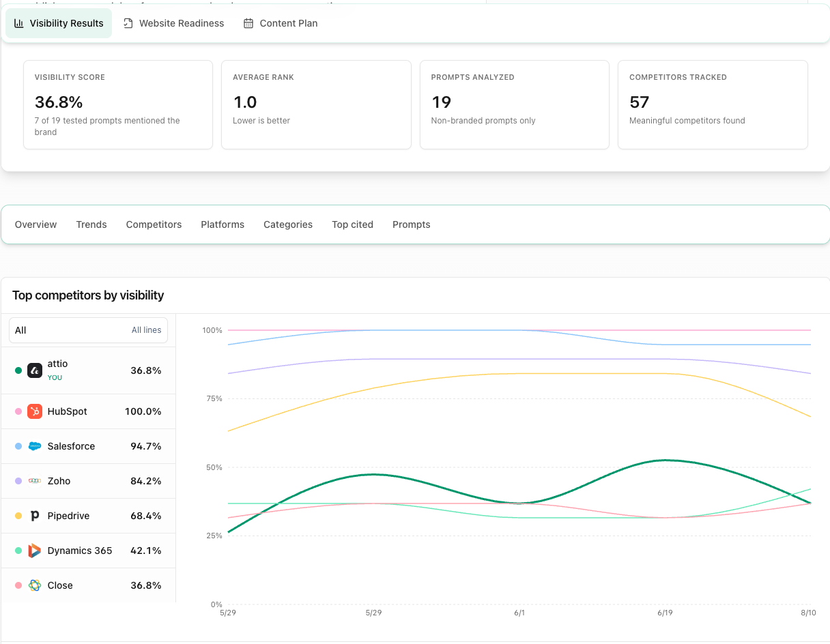The height and width of the screenshot is (644, 830).
Task: Toggle the Pipedrive competitor row
Action: click(x=88, y=516)
